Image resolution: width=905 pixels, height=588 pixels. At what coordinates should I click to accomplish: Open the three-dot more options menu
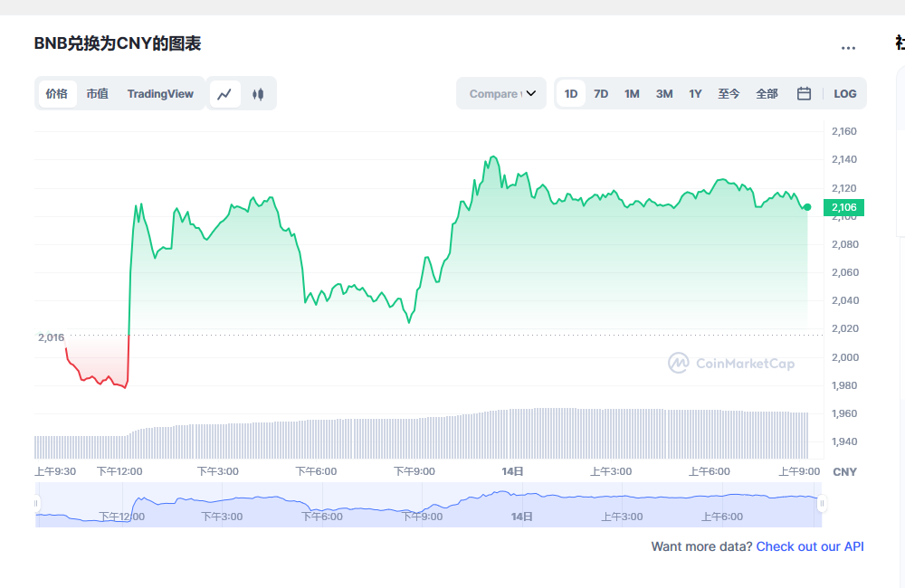848,48
